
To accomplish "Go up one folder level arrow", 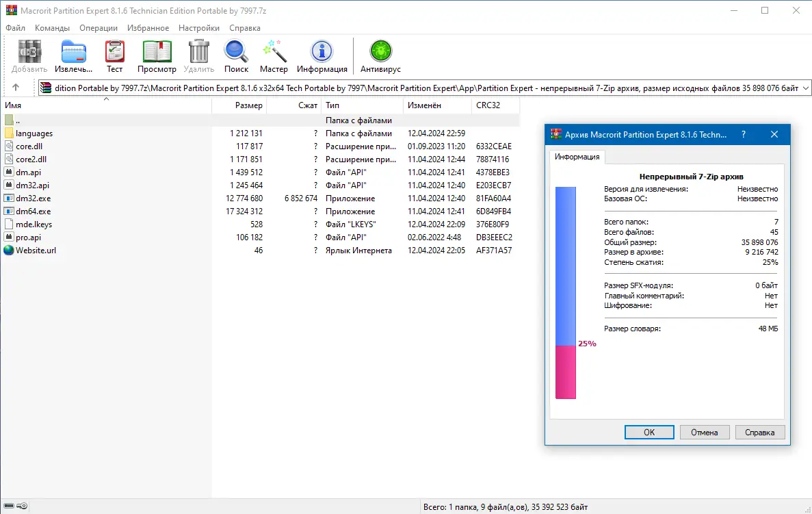I will tap(16, 88).
